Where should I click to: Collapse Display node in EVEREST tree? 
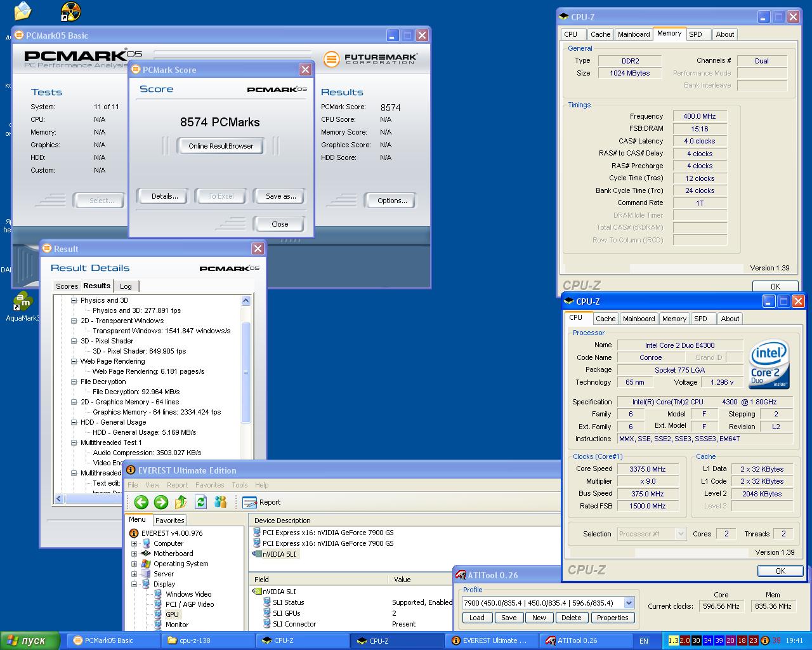point(134,584)
